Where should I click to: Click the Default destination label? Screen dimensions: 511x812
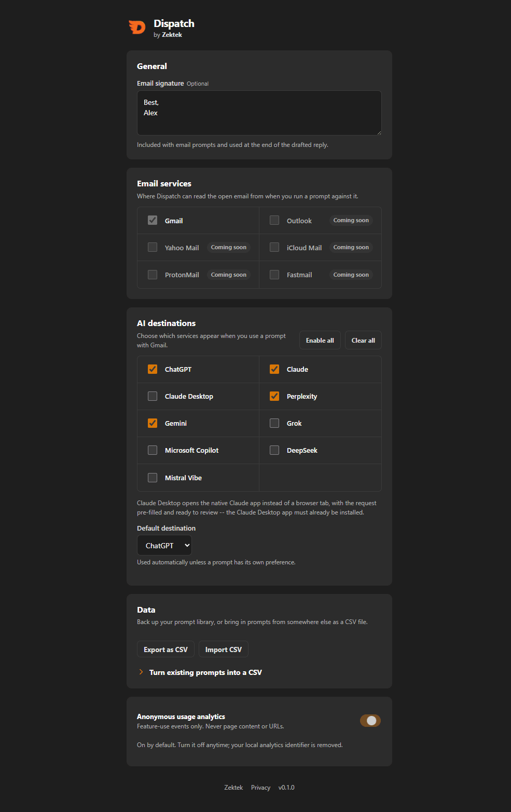(x=166, y=528)
